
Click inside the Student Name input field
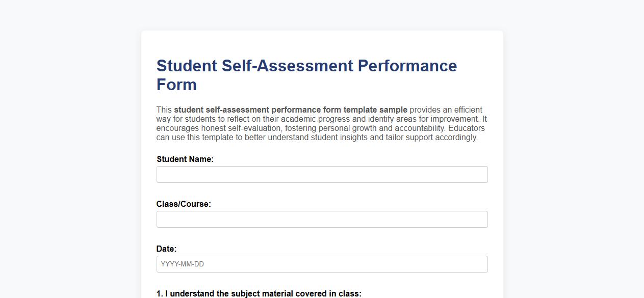(322, 174)
